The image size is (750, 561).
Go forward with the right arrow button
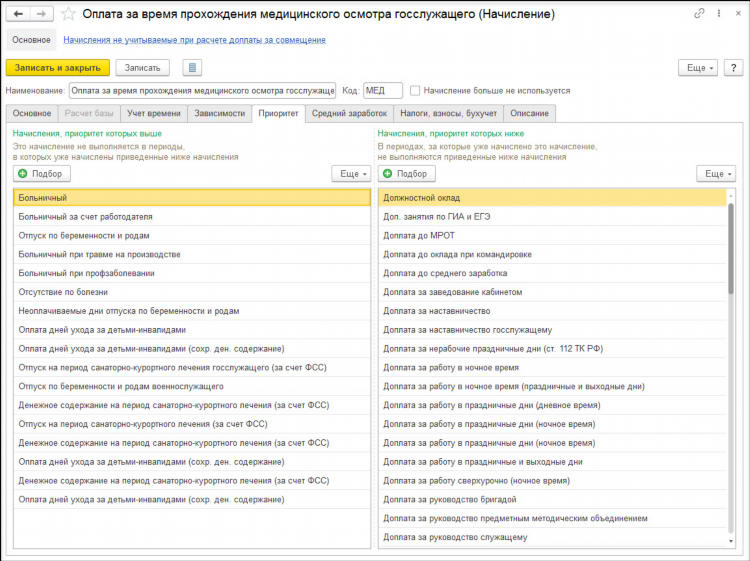tap(42, 14)
